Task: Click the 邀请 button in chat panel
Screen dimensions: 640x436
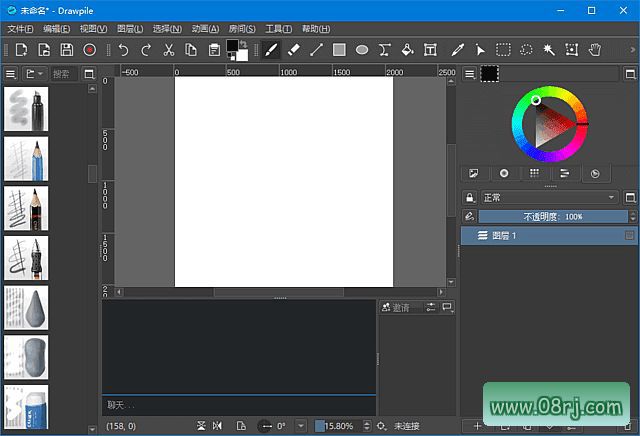Action: [x=397, y=307]
